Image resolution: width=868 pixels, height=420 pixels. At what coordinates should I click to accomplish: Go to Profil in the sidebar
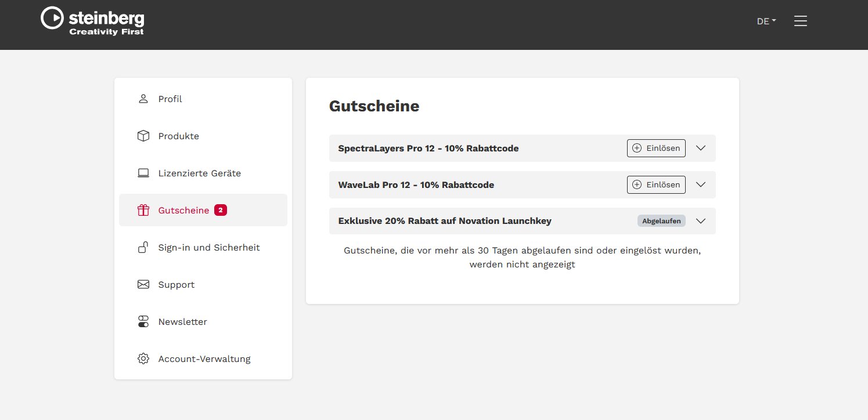[x=203, y=99]
